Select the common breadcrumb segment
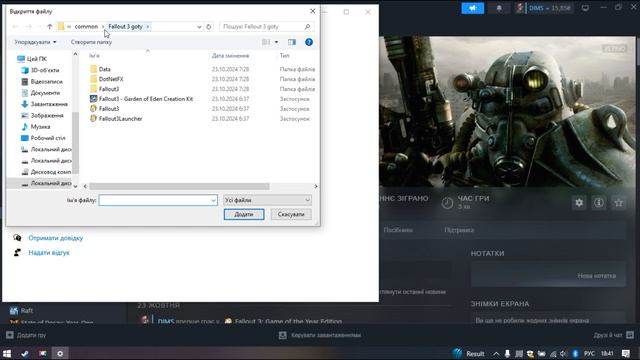Image resolution: width=640 pixels, height=360 pixels. (86, 27)
